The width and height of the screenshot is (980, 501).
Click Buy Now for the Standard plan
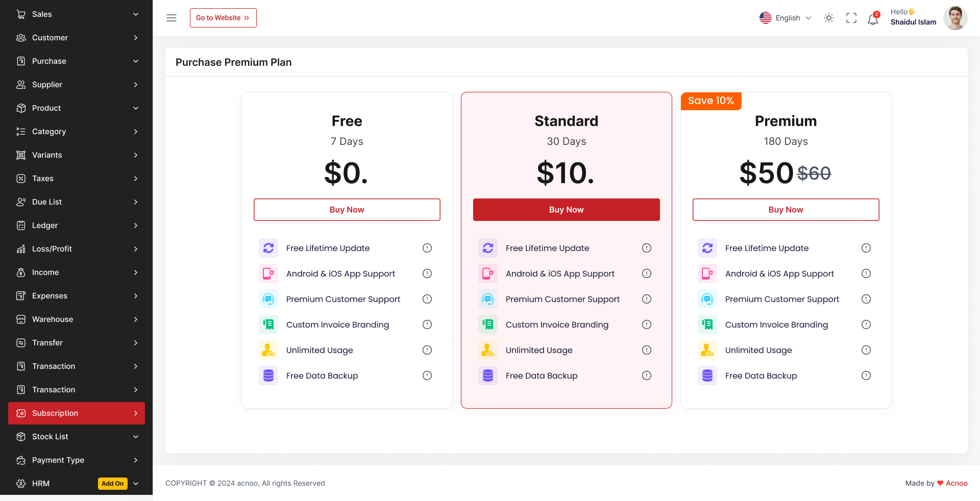coord(566,209)
